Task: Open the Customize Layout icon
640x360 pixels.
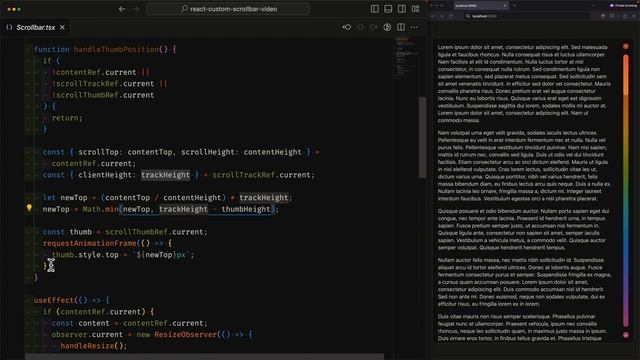Action: (x=416, y=9)
